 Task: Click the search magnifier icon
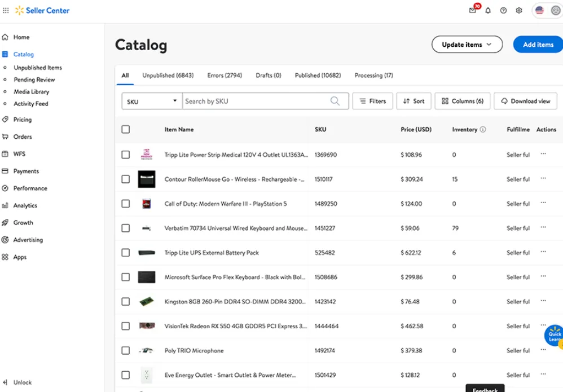335,101
